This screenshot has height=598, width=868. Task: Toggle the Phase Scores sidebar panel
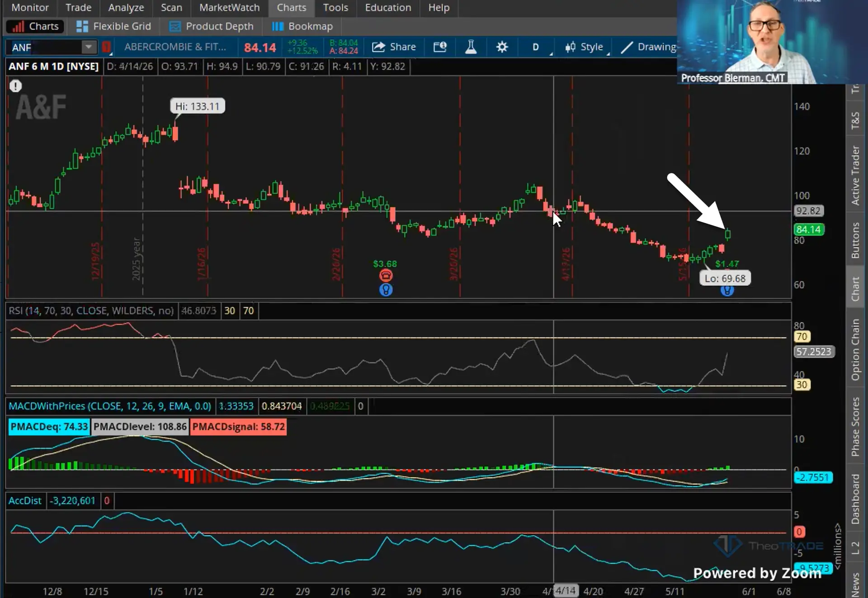pos(855,427)
